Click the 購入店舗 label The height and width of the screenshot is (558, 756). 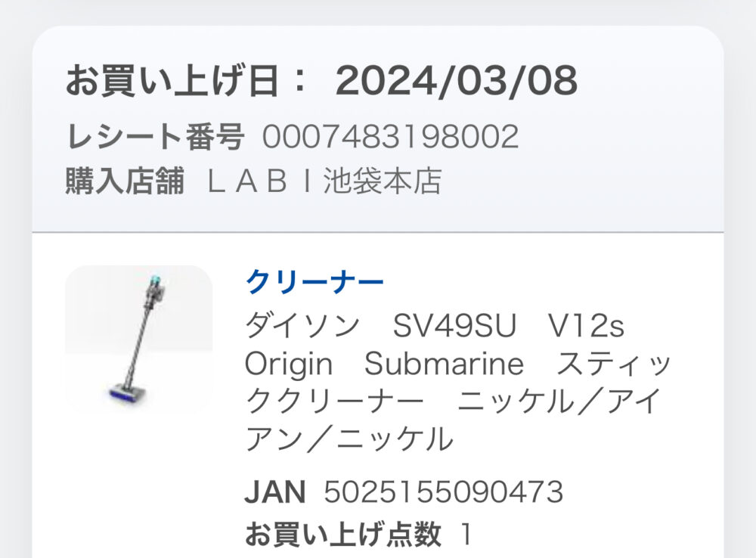tap(125, 182)
